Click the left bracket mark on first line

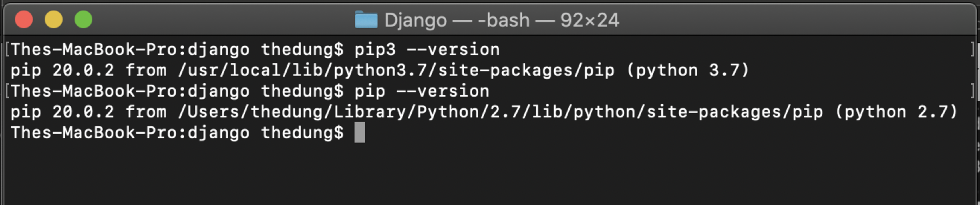pos(7,50)
